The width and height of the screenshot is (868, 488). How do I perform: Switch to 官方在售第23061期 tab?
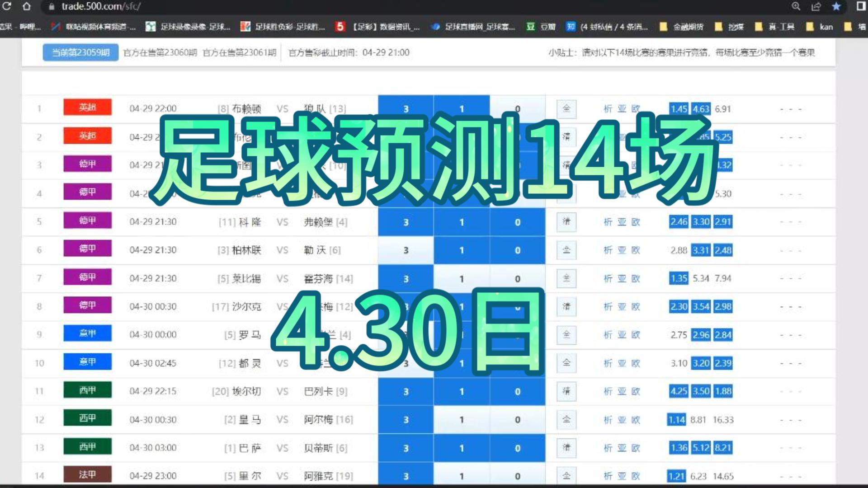pyautogui.click(x=239, y=52)
